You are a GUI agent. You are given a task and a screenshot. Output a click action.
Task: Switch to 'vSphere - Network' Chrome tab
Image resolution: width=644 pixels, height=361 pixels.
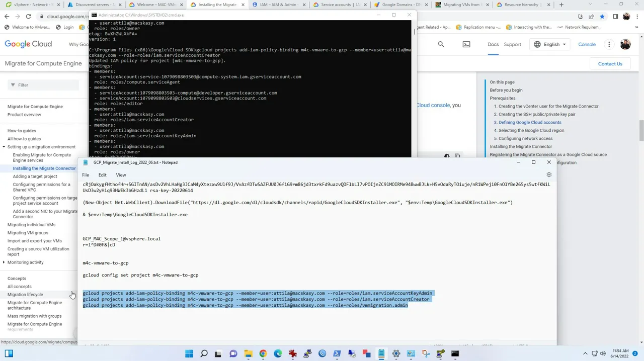tap(33, 5)
